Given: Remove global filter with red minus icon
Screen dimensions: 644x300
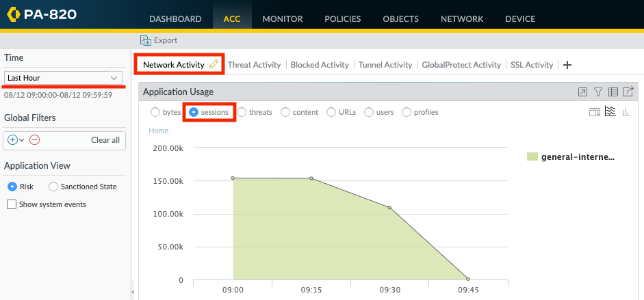Looking at the screenshot, I should point(34,140).
